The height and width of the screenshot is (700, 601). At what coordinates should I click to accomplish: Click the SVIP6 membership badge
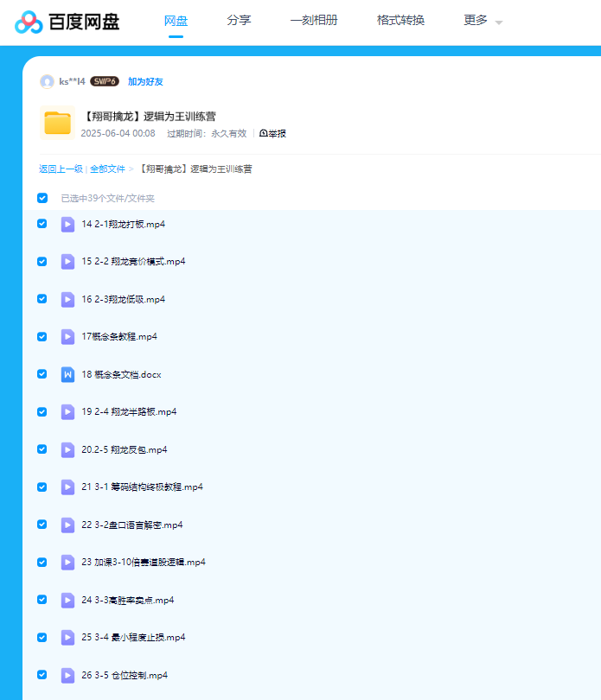[105, 81]
